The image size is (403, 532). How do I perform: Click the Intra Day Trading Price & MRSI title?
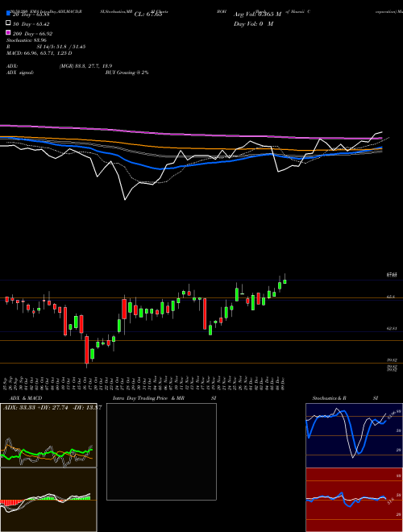click(x=164, y=398)
